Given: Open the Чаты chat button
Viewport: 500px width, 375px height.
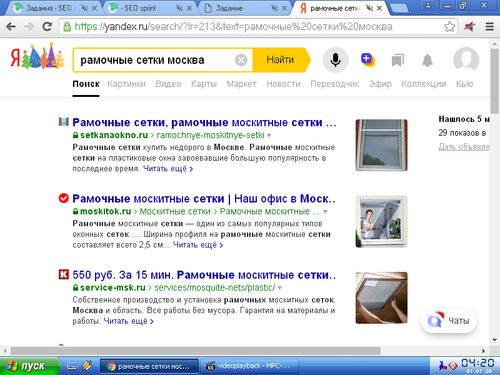Looking at the screenshot, I should pos(449,321).
